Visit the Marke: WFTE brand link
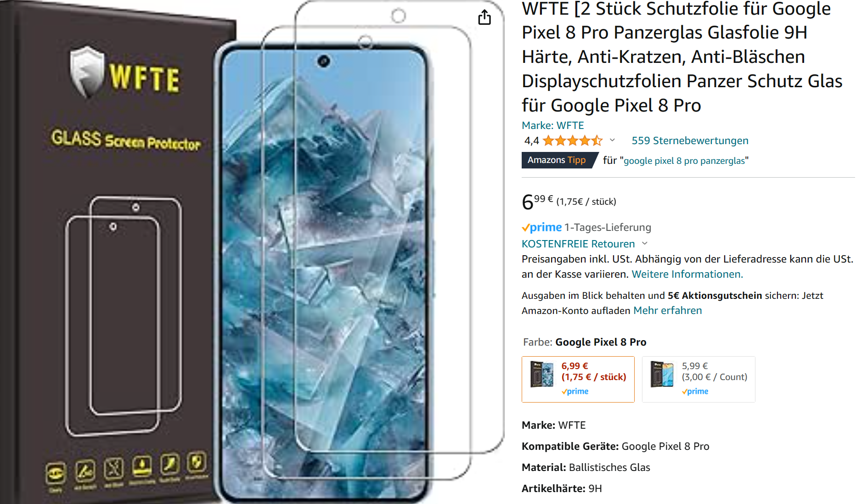This screenshot has height=504, width=856. pos(553,125)
